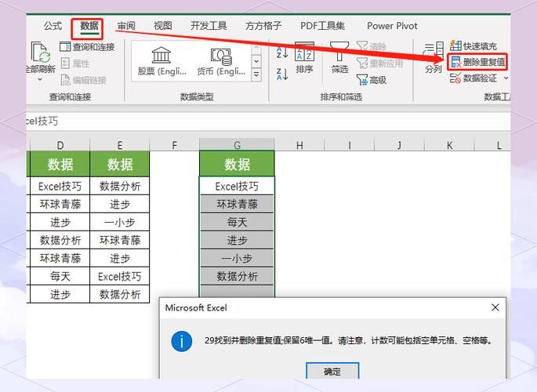Sort ascending A to Z
This screenshot has width=537, height=392.
[x=282, y=52]
